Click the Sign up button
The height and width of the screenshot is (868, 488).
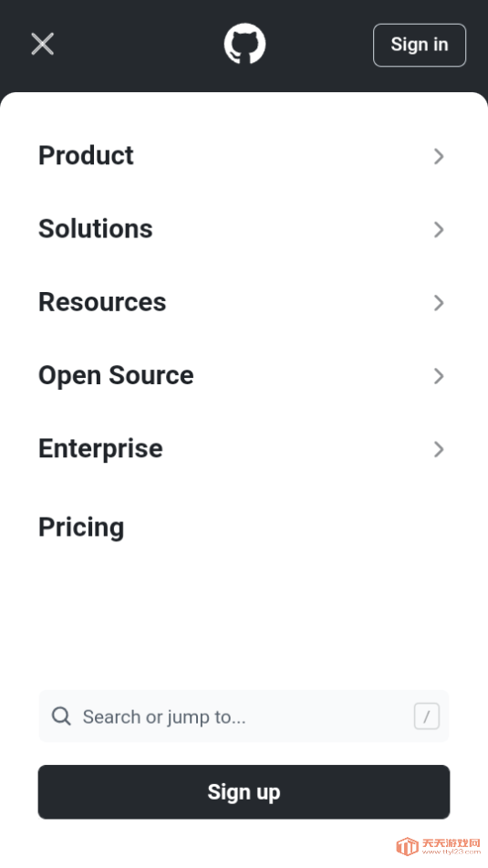pos(244,792)
